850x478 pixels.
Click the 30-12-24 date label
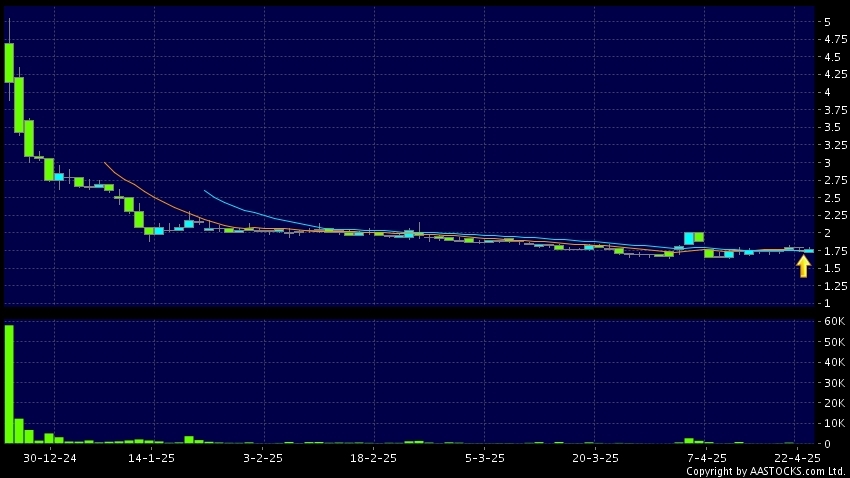50,458
